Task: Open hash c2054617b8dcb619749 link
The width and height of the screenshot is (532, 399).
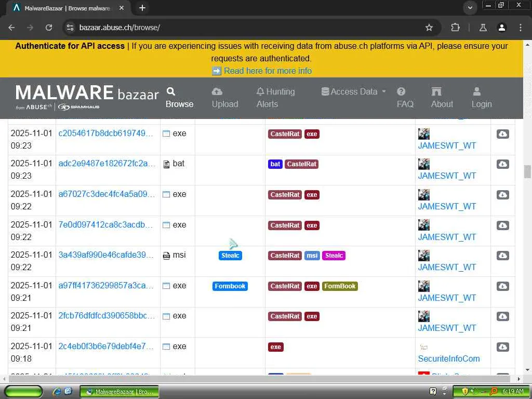Action: (105, 134)
